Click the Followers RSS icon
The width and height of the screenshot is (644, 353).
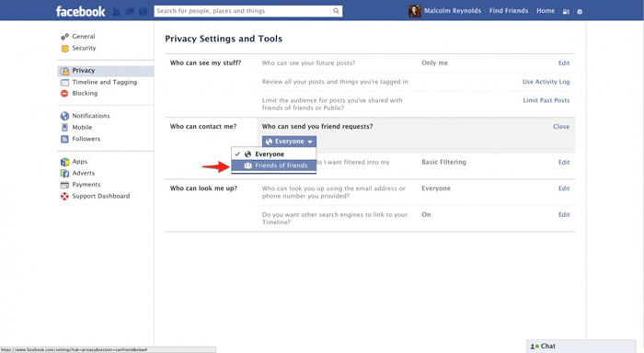(64, 139)
